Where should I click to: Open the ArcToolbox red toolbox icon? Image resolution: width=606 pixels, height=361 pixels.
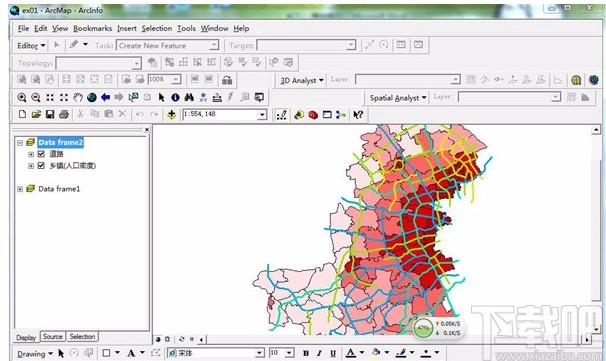coord(313,115)
